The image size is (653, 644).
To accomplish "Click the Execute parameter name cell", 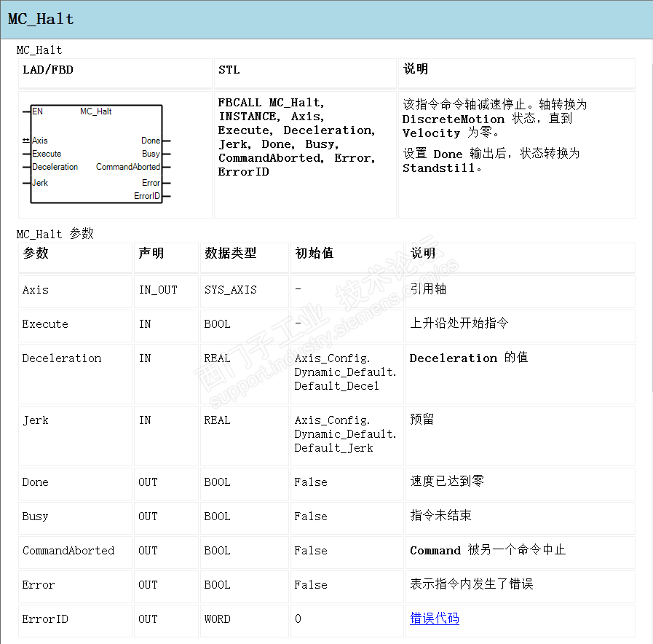I will [76, 325].
